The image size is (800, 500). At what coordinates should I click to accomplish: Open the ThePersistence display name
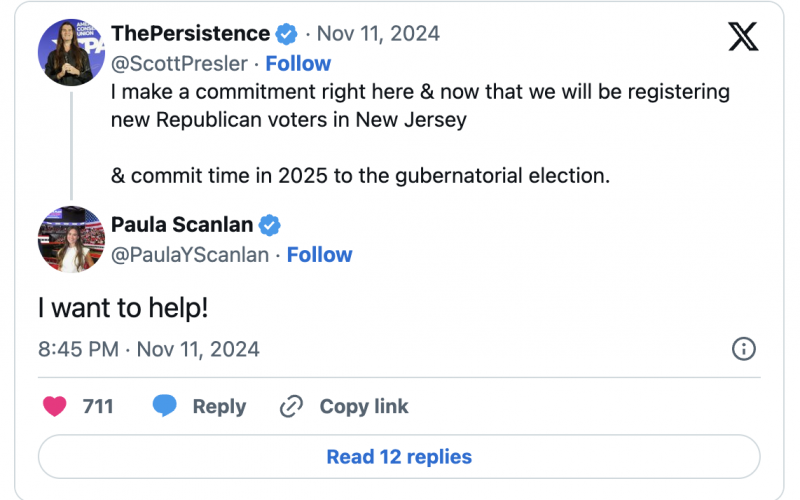coord(190,35)
